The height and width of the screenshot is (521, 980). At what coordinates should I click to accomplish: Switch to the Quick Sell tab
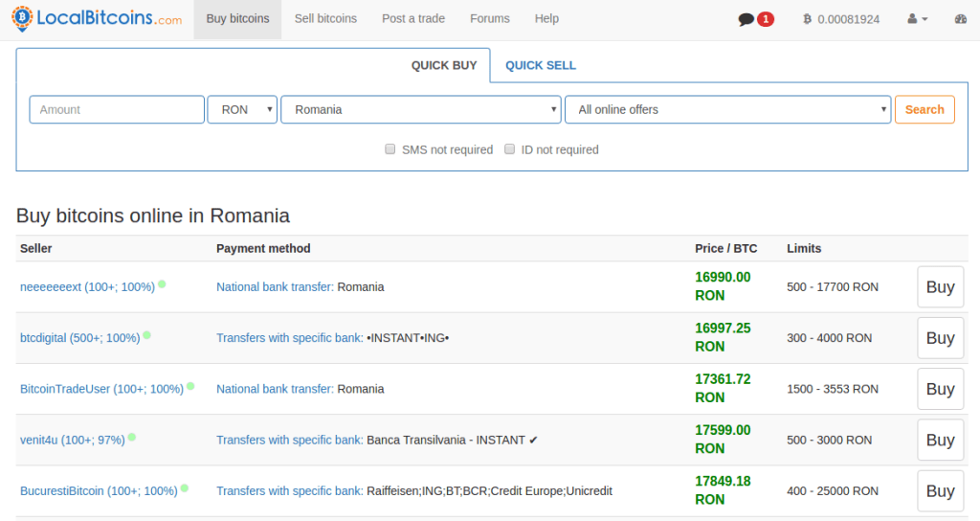click(x=540, y=65)
